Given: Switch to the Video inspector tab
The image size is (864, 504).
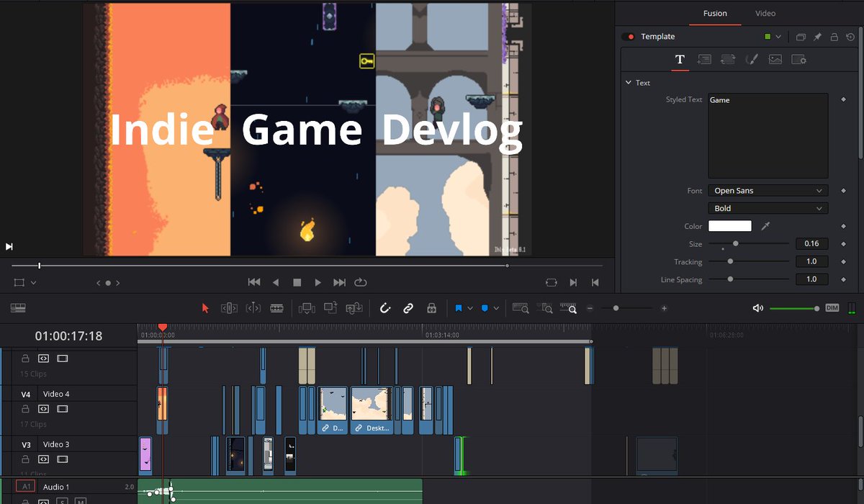Looking at the screenshot, I should (765, 13).
